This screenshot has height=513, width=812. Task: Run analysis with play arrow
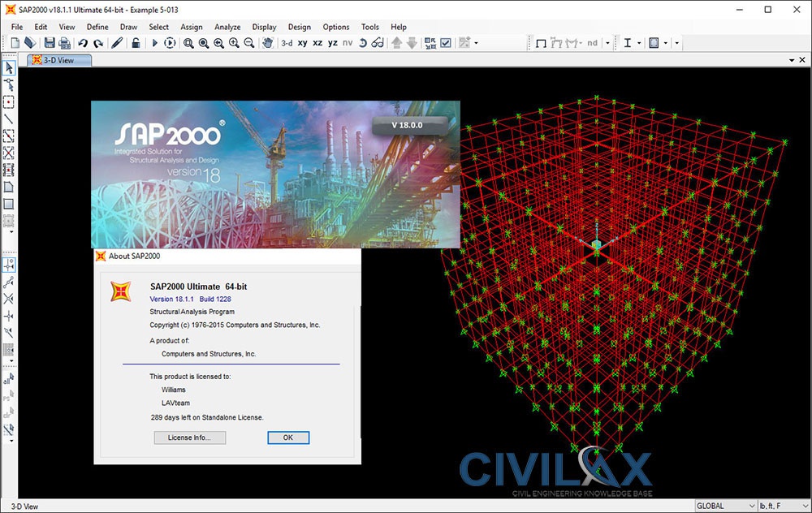point(154,43)
